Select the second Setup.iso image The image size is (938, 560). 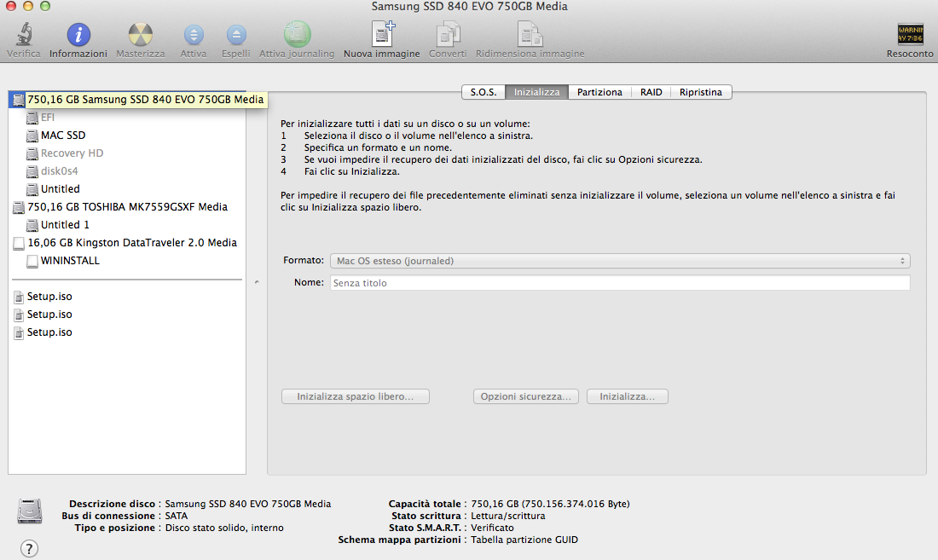pyautogui.click(x=49, y=315)
